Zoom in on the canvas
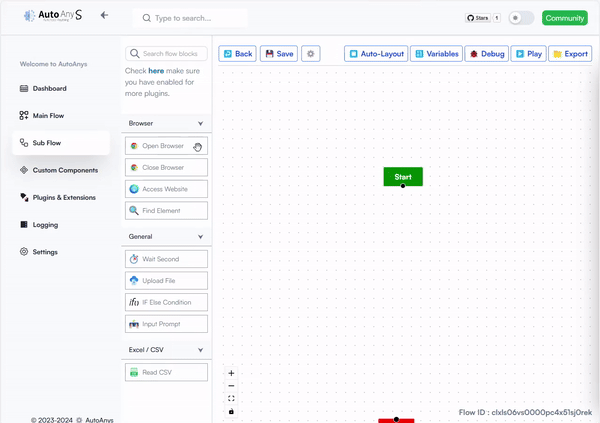Viewport: 600px width, 423px height. tap(231, 373)
